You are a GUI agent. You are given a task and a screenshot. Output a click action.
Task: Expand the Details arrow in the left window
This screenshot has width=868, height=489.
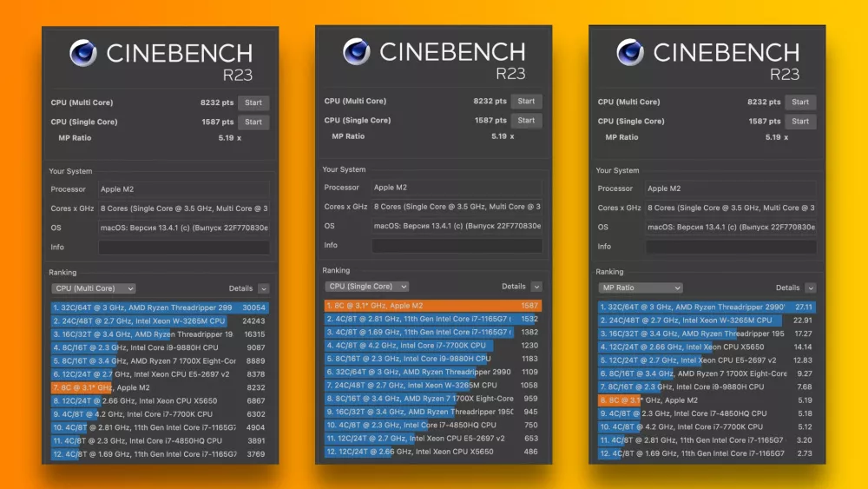coord(264,288)
